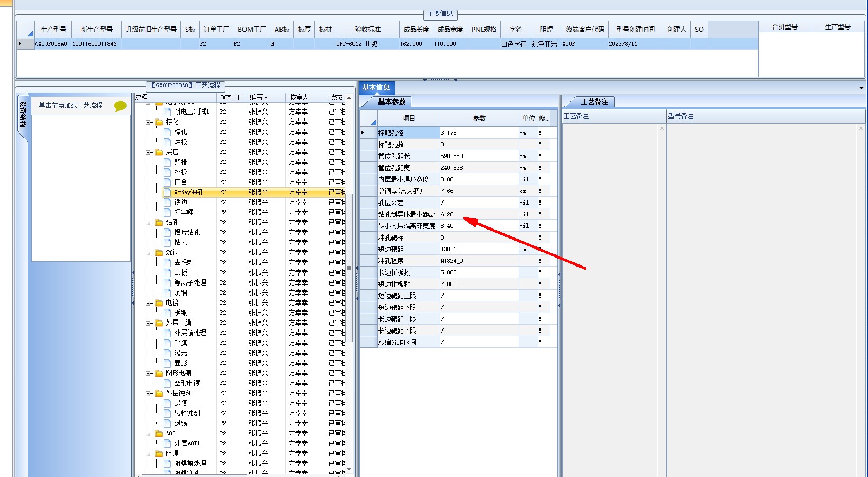Click the process tree scrollbar up arrow

click(x=349, y=98)
